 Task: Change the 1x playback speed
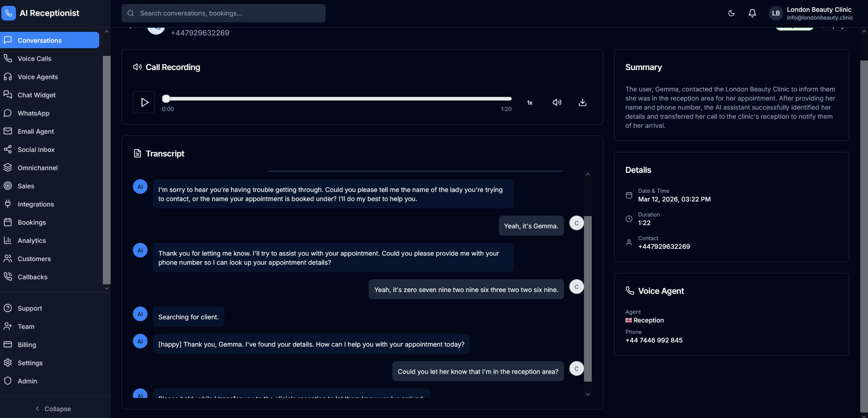pos(529,103)
